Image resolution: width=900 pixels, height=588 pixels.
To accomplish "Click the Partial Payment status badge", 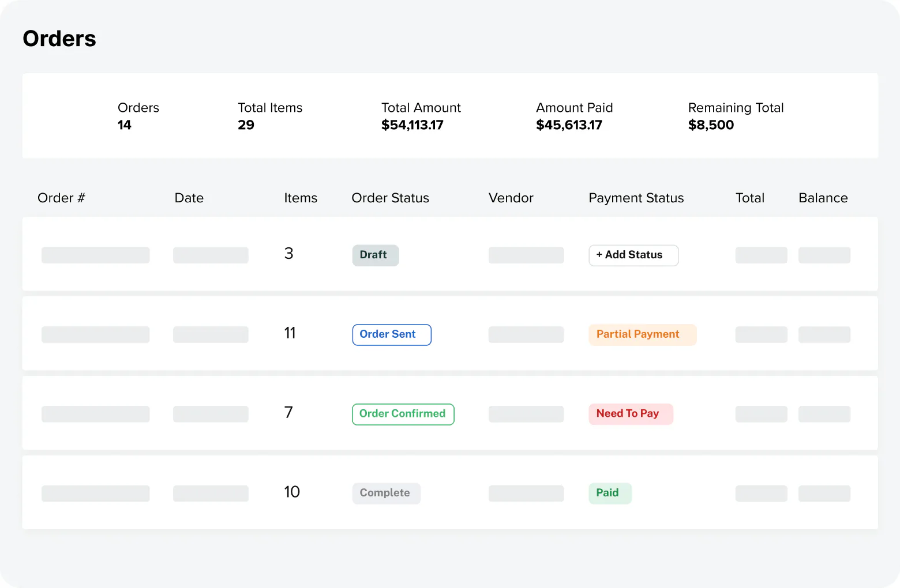I will 643,335.
